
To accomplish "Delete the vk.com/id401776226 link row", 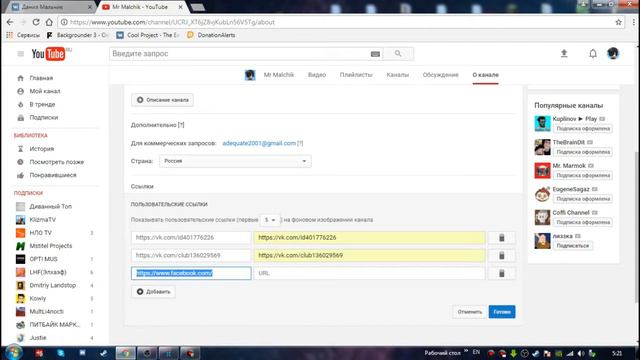I will tap(502, 238).
